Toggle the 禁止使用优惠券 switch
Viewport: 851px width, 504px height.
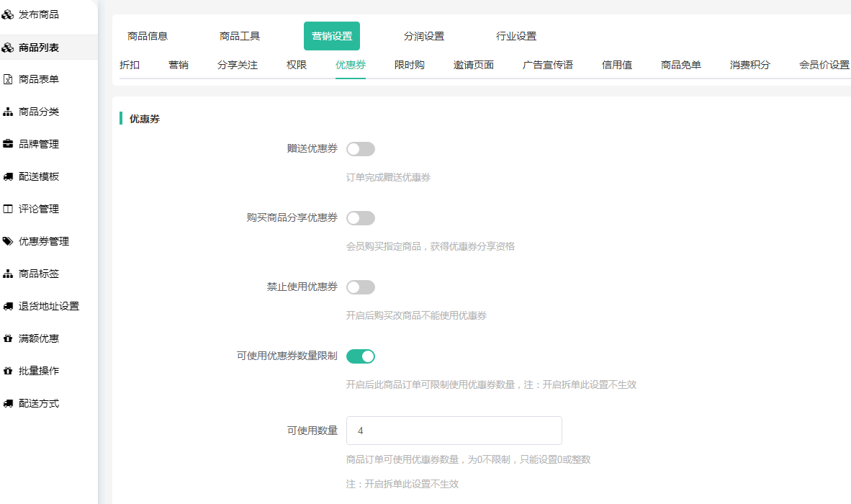coord(360,287)
